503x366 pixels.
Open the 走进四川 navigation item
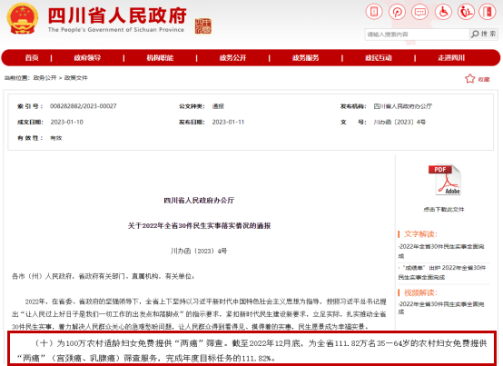coord(451,58)
